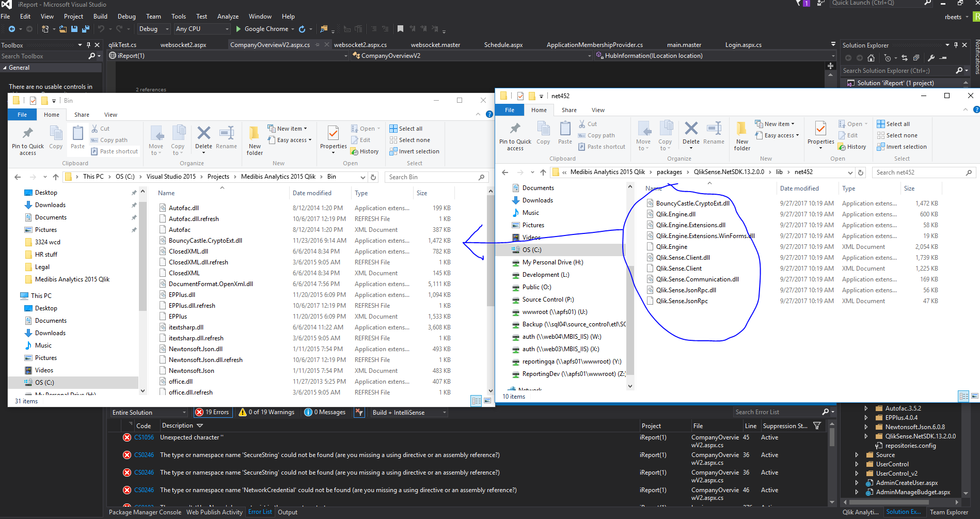
Task: Open Build menu in Visual Studio
Action: tap(100, 17)
